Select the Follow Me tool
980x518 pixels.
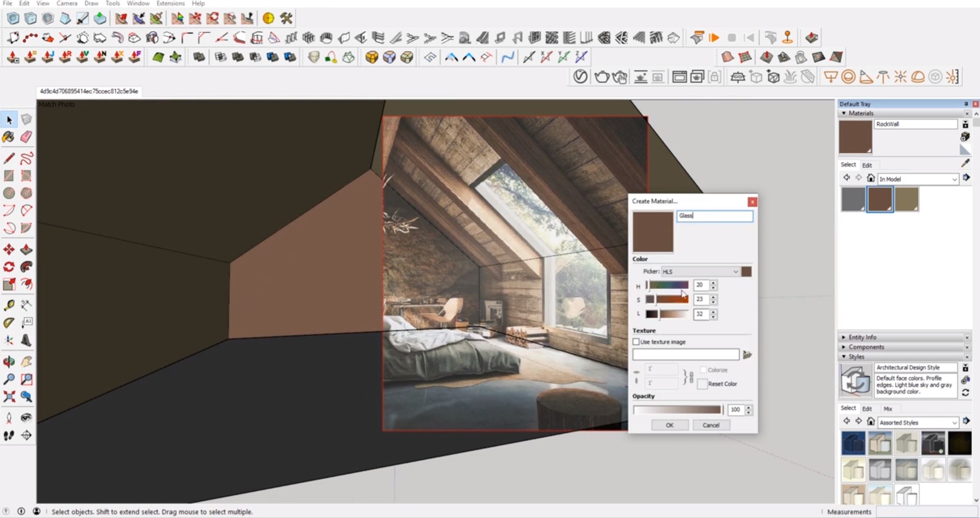pos(26,267)
